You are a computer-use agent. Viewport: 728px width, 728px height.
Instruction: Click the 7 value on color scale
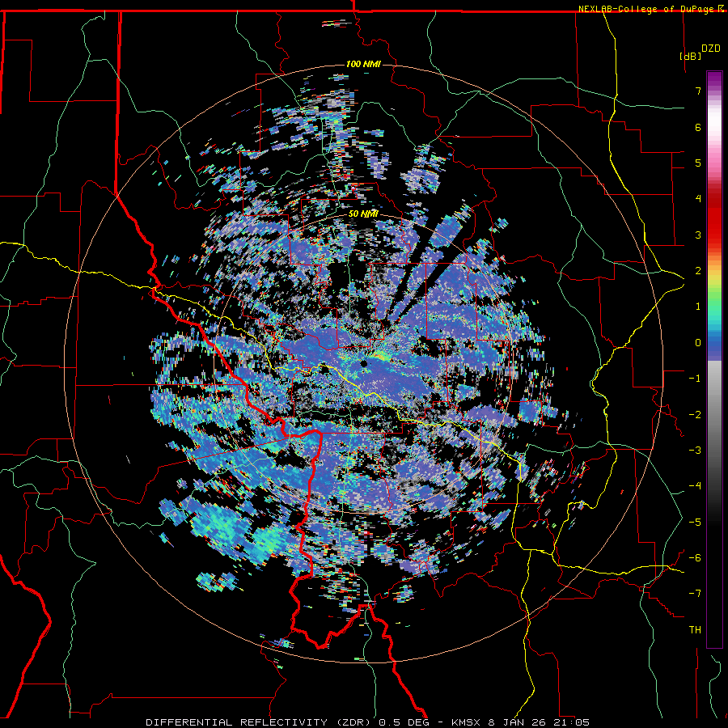point(698,91)
